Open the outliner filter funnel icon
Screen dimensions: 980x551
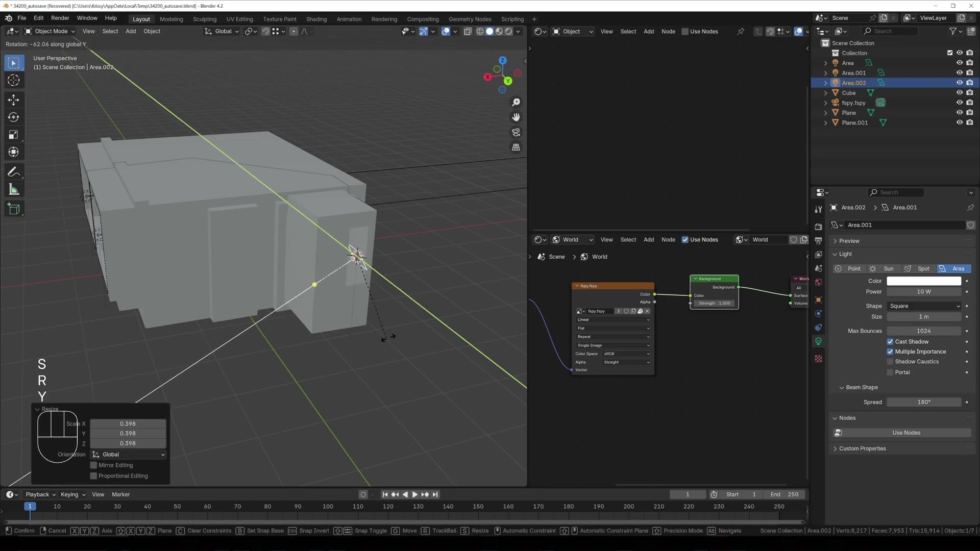[x=952, y=31]
